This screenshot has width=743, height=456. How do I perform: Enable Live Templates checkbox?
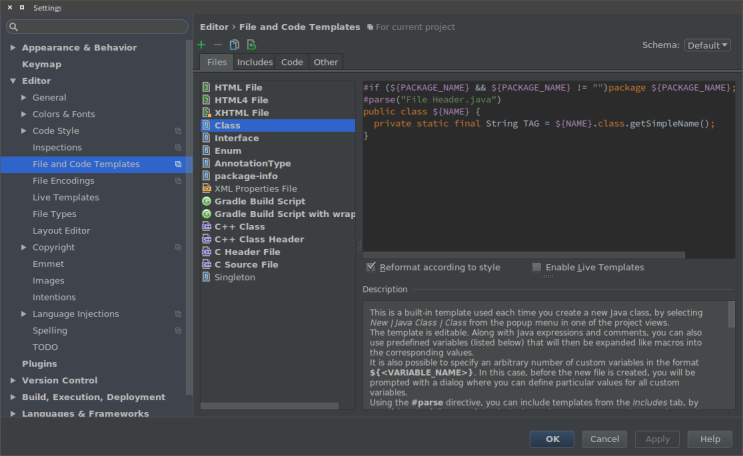(537, 267)
